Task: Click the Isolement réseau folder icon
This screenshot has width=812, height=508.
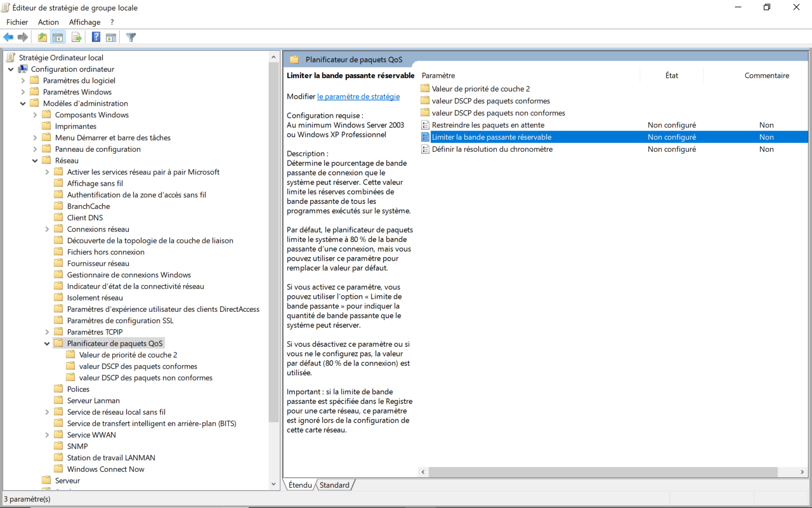Action: coord(59,297)
